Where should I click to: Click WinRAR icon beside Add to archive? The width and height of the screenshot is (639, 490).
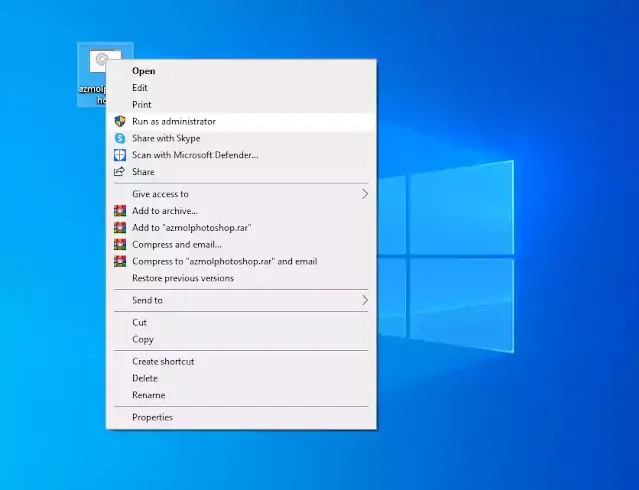click(120, 211)
